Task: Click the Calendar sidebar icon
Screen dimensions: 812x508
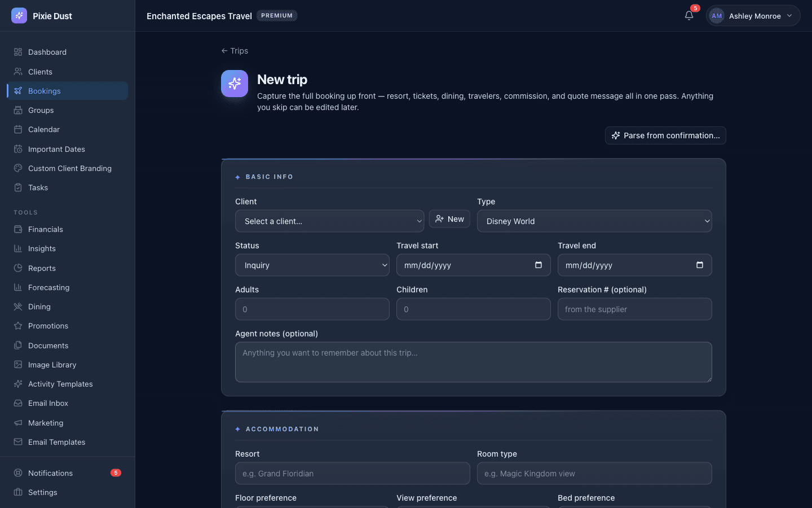Action: click(x=18, y=129)
